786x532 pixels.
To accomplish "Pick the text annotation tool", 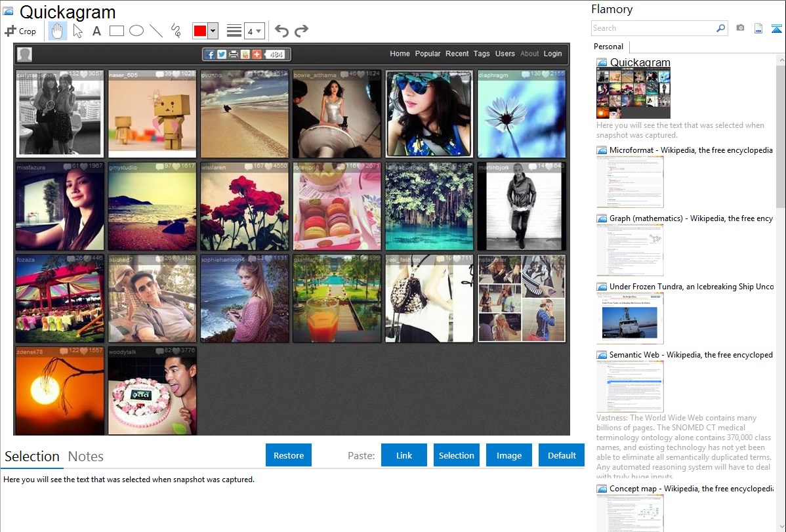I will pos(96,31).
